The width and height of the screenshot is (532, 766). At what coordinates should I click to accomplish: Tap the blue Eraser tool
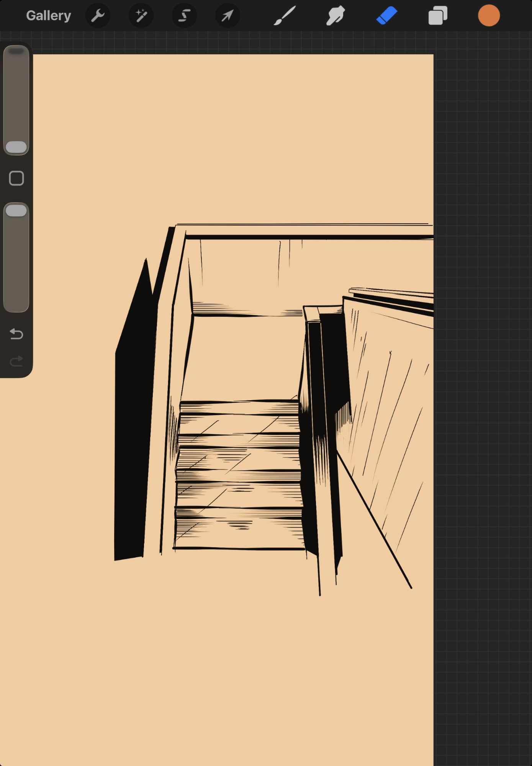click(x=387, y=16)
